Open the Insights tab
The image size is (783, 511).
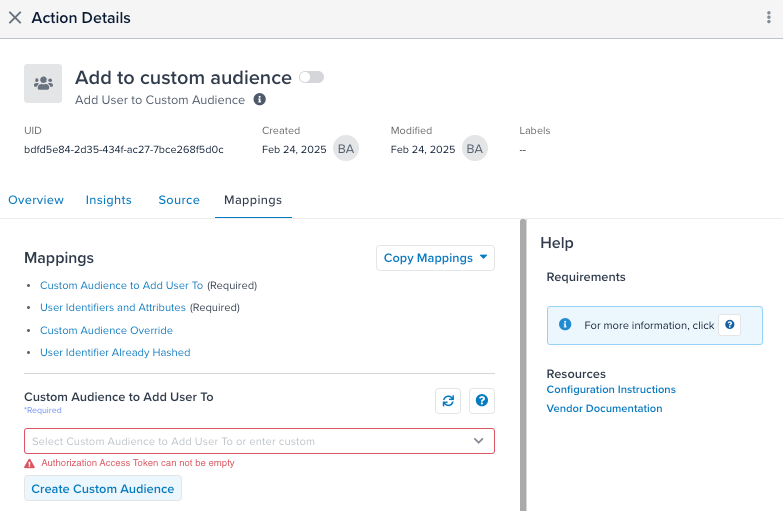point(108,200)
